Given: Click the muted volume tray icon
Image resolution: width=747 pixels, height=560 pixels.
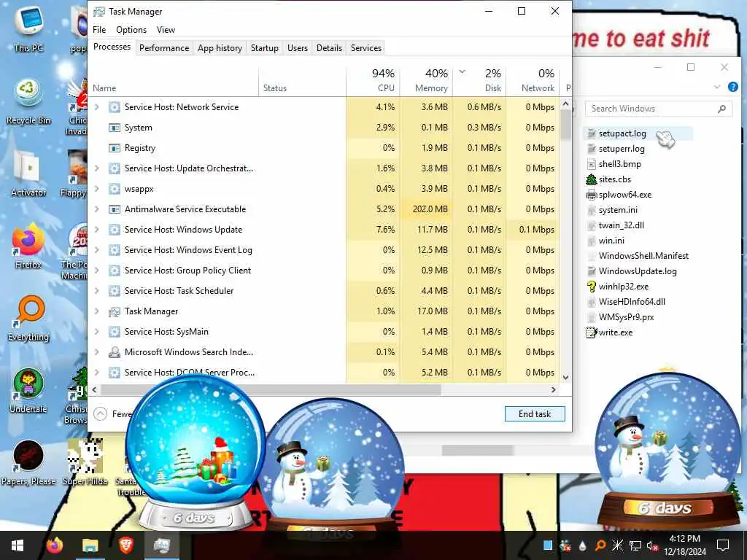Looking at the screenshot, I should click(651, 545).
